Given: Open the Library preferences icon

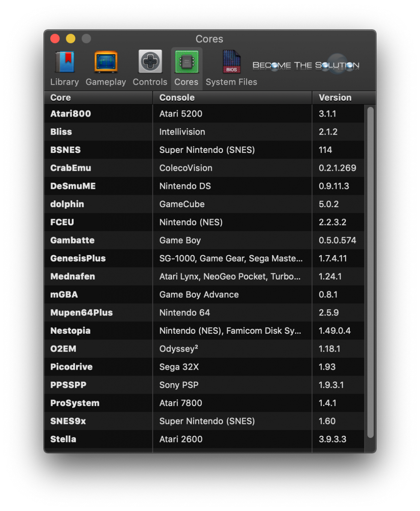Looking at the screenshot, I should coord(65,62).
